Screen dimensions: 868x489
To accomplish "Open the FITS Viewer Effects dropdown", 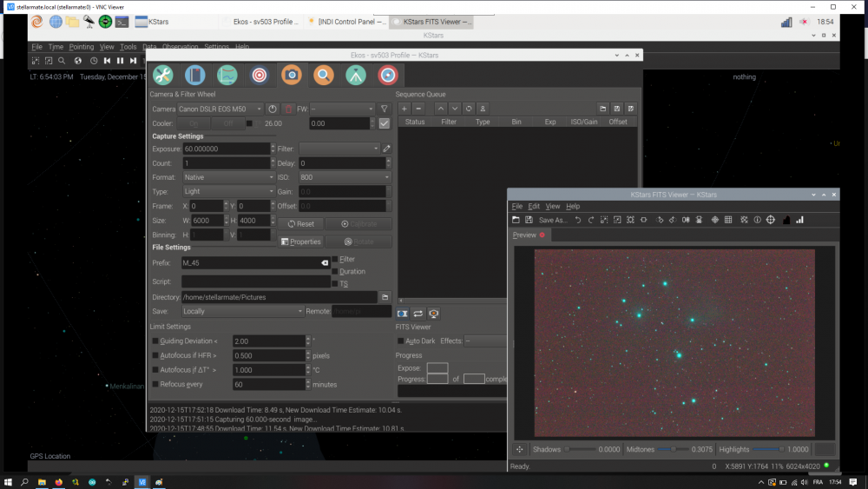I will tap(485, 341).
